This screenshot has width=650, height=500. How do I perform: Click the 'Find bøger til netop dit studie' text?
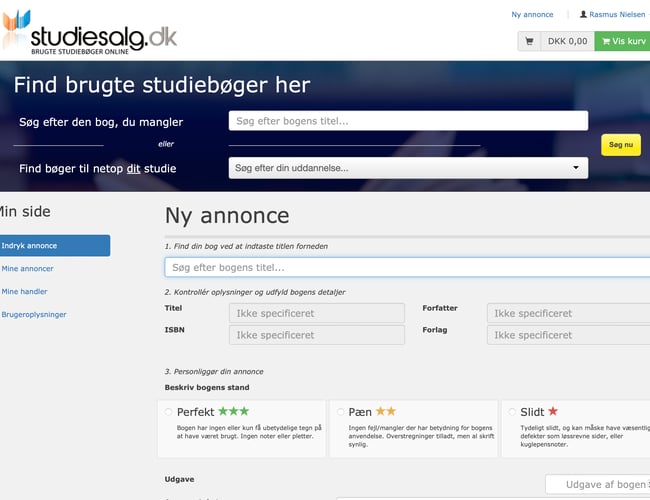98,168
